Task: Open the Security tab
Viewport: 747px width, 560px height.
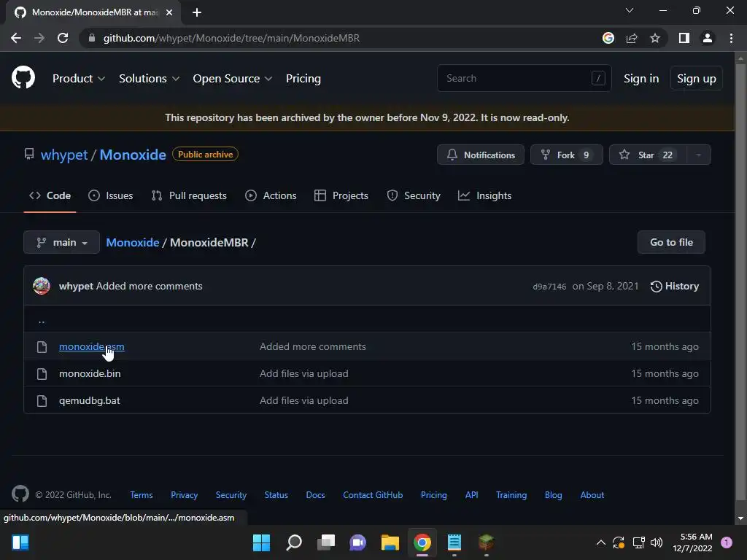Action: 414,195
